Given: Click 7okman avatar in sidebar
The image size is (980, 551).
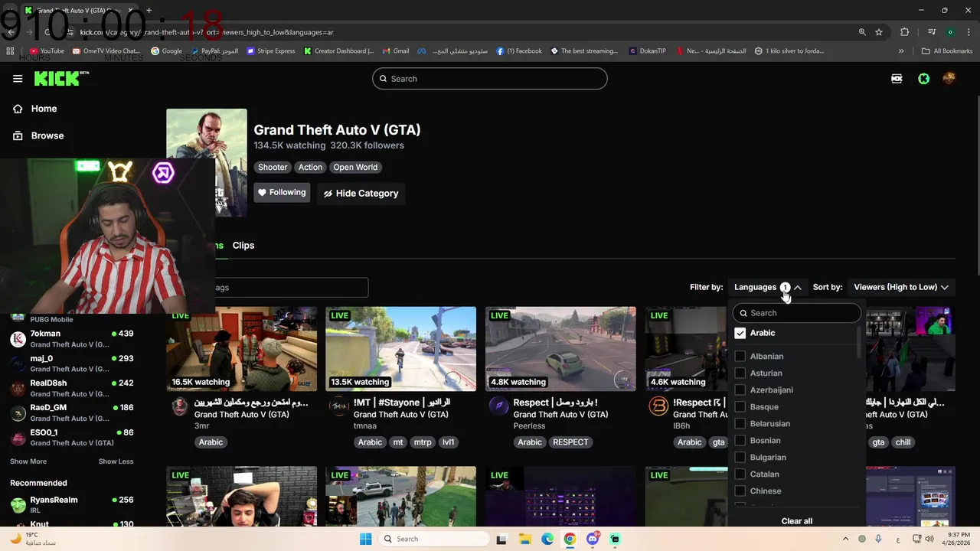Looking at the screenshot, I should click(x=18, y=339).
